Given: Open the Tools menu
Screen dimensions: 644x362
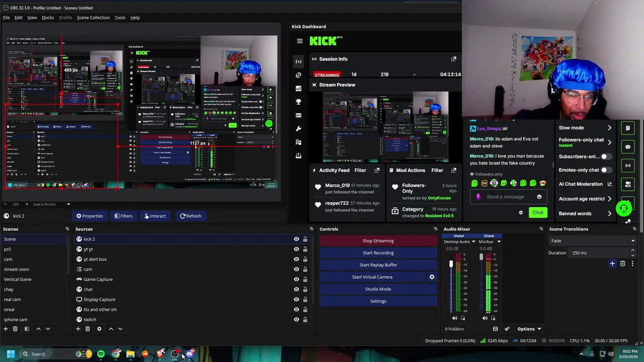Looking at the screenshot, I should point(120,18).
